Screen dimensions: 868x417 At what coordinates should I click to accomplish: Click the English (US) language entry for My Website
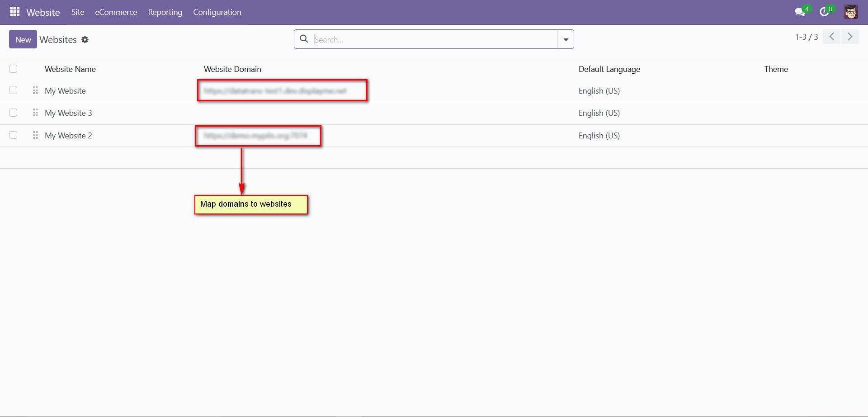coord(599,90)
